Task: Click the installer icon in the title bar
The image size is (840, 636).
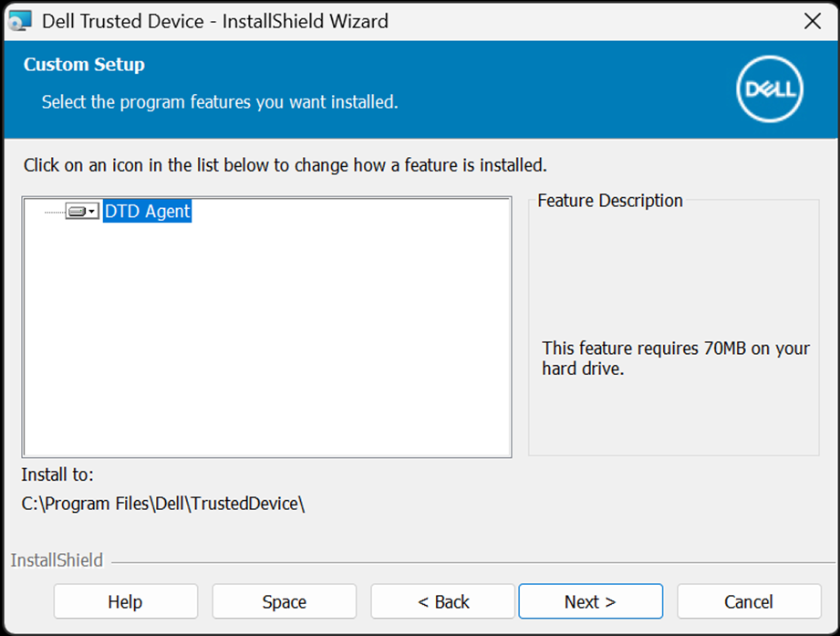Action: (19, 20)
